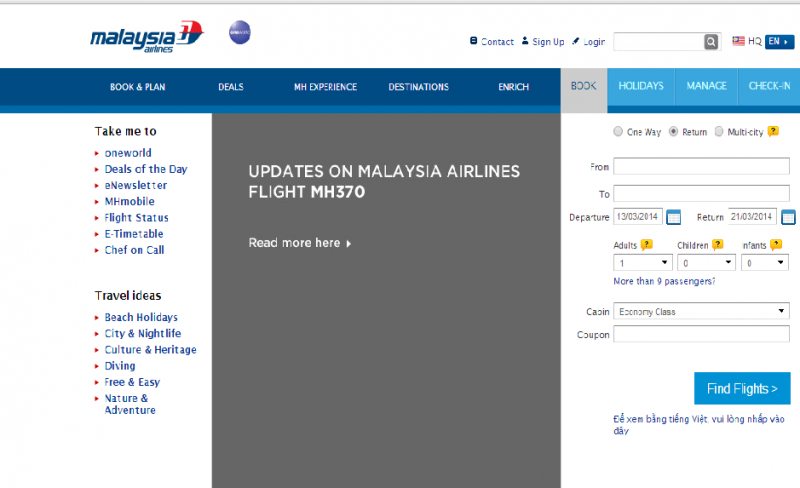Open the Adults count dropdown
Screen dimensions: 800x488
[643, 263]
